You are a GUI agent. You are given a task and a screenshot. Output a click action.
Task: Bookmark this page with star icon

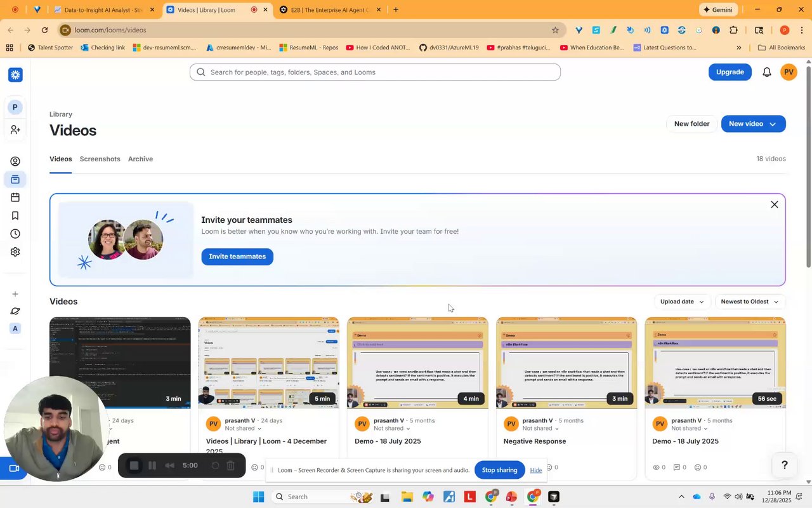[555, 30]
